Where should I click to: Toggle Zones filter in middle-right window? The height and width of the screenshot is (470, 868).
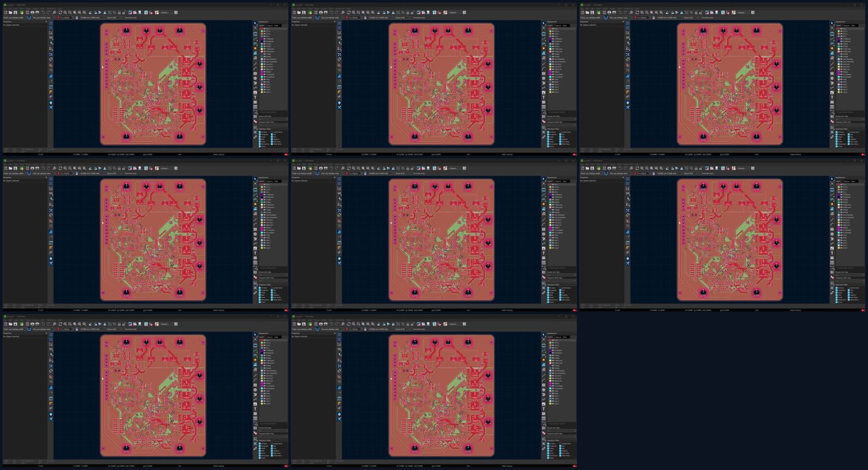coord(840,297)
